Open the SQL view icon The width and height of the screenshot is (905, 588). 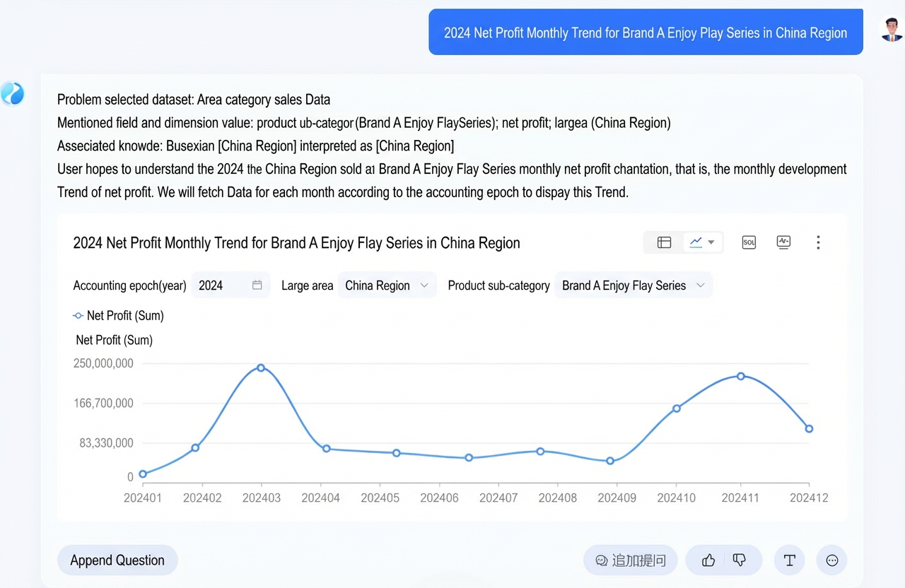[749, 242]
